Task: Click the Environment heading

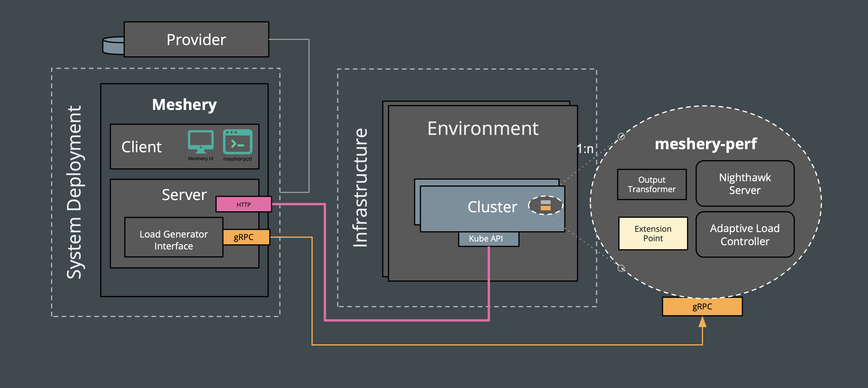Action: [483, 128]
